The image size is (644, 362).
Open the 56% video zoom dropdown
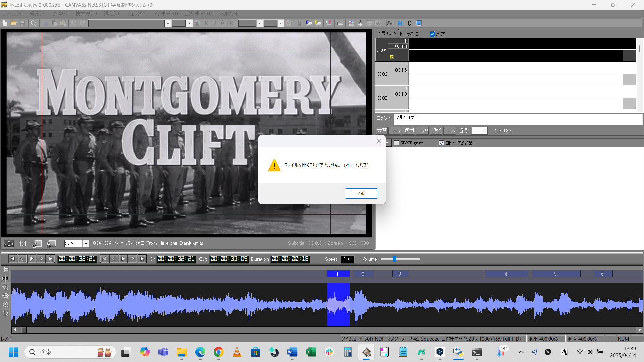click(86, 244)
